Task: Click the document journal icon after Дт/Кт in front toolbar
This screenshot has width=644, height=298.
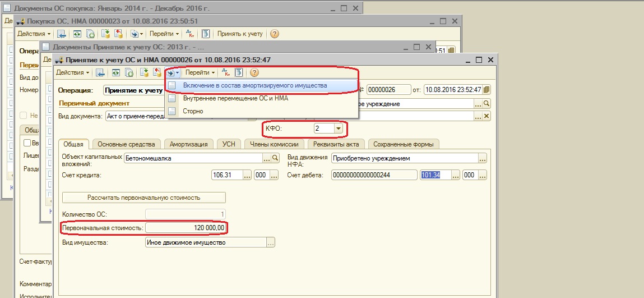Action: click(x=239, y=72)
